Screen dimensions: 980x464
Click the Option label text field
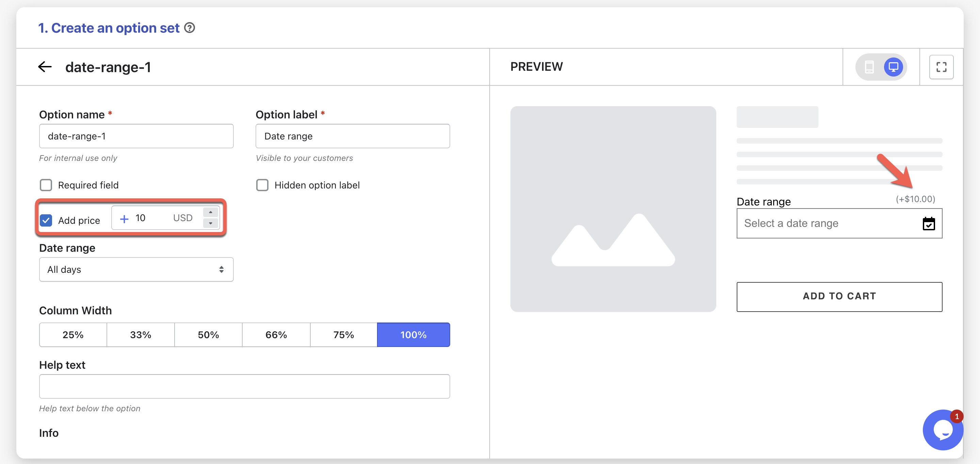point(352,136)
